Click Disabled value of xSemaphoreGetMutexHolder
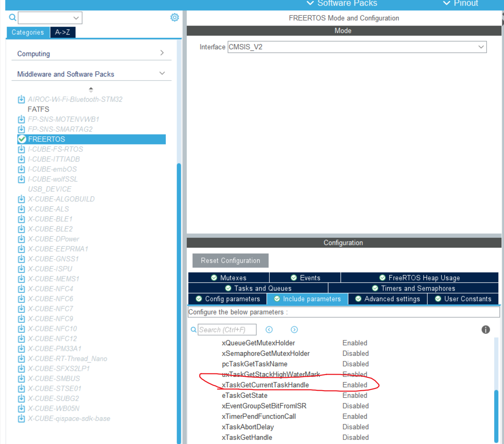Viewport: 504px width, 444px height. coord(355,353)
